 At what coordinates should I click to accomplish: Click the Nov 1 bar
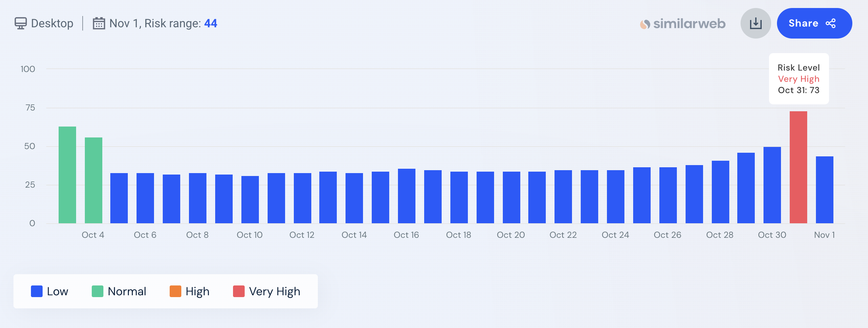coord(824,189)
